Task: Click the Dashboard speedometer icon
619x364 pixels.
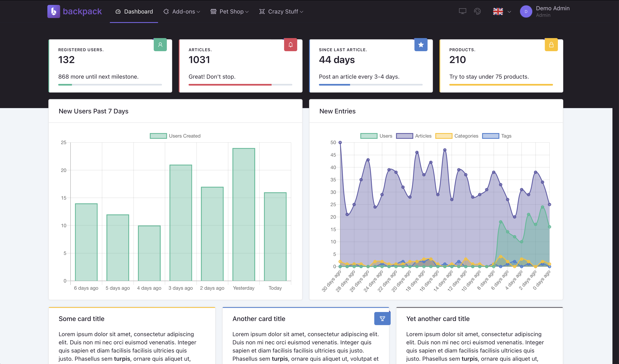Action: (118, 11)
